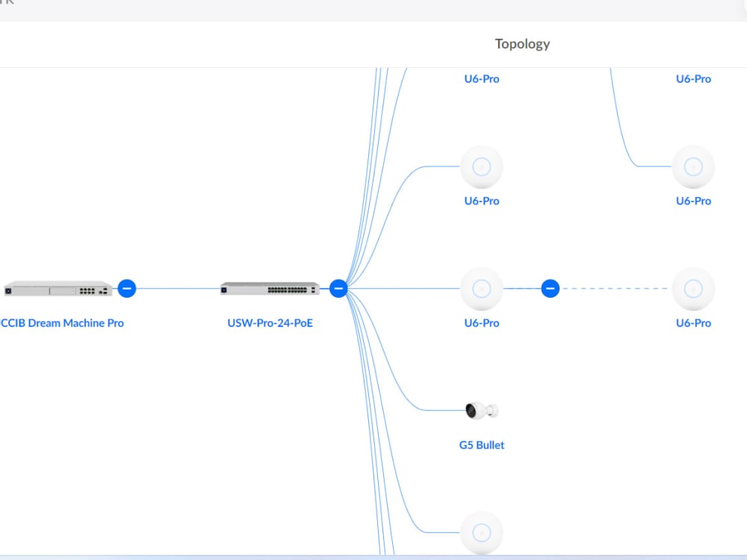Open the UCCIB Dream Machine Pro name link
The image size is (747, 560).
64,323
